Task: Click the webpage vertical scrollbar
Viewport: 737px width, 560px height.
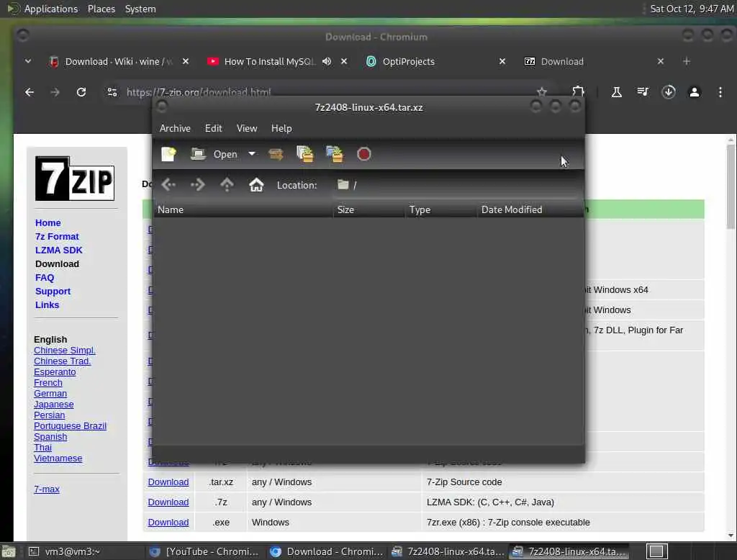Action: coord(731,187)
